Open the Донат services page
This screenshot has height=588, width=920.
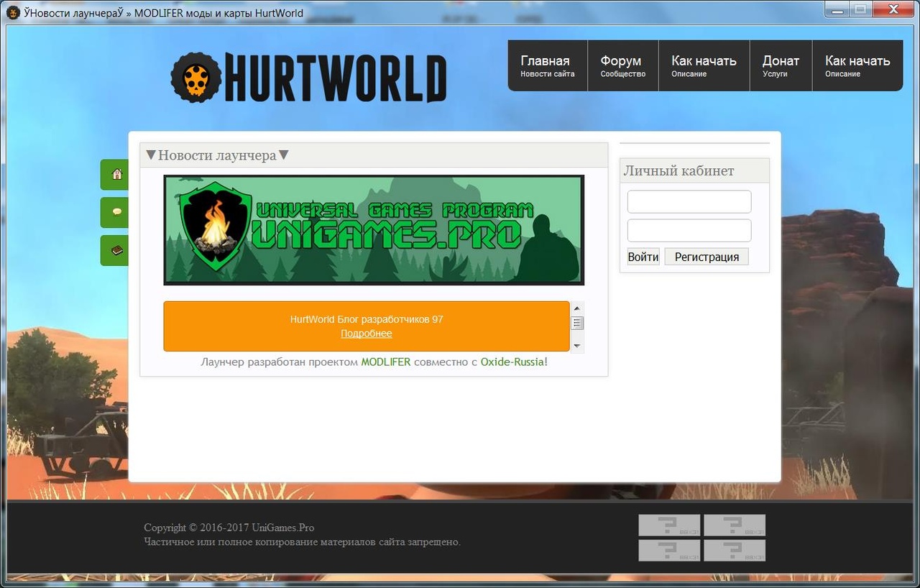tap(781, 65)
